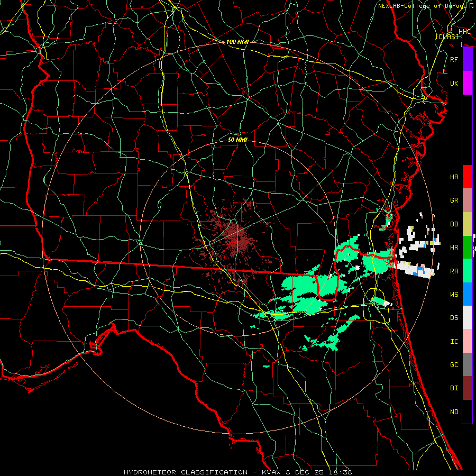
Task: Click the 'HHC' product code label
Action: 464,32
